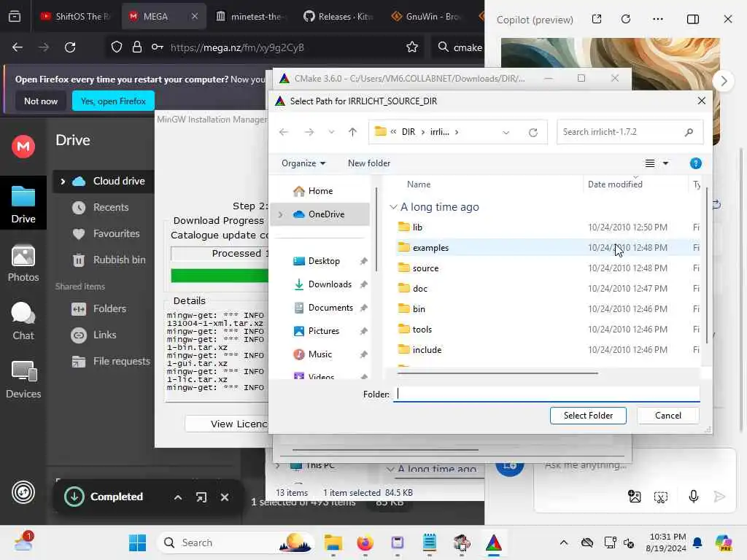The width and height of the screenshot is (747, 560).
Task: Go up one folder level in the dialog
Action: [x=352, y=132]
